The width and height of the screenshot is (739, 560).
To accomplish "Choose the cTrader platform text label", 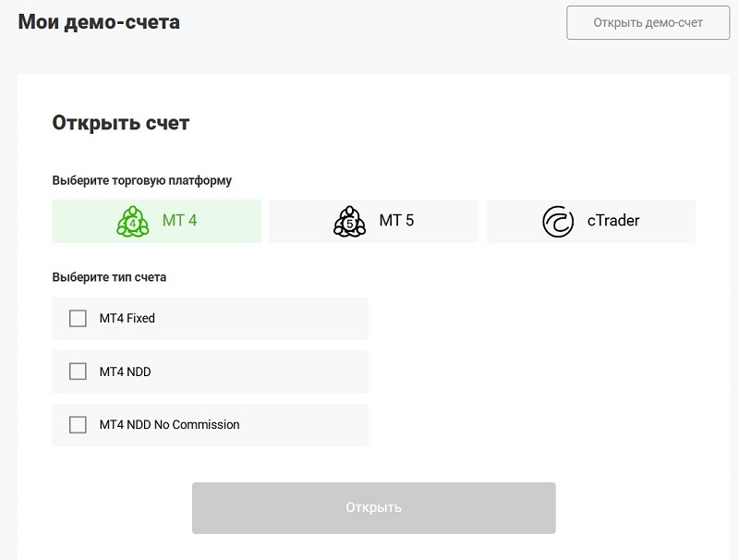I will (x=612, y=221).
